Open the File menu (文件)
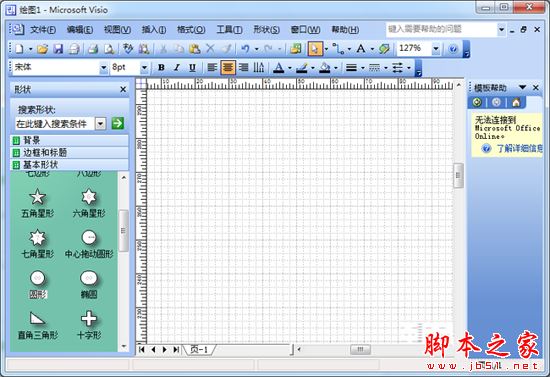This screenshot has width=550, height=377. (43, 30)
